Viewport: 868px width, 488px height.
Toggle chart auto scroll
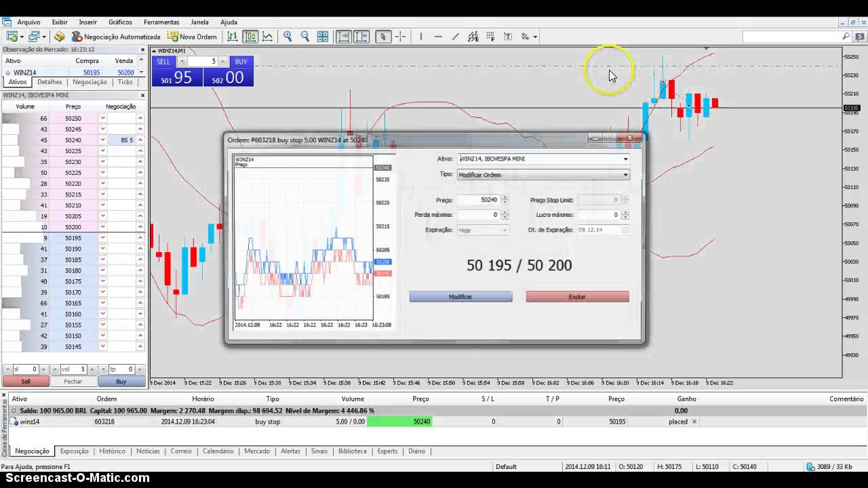click(344, 37)
